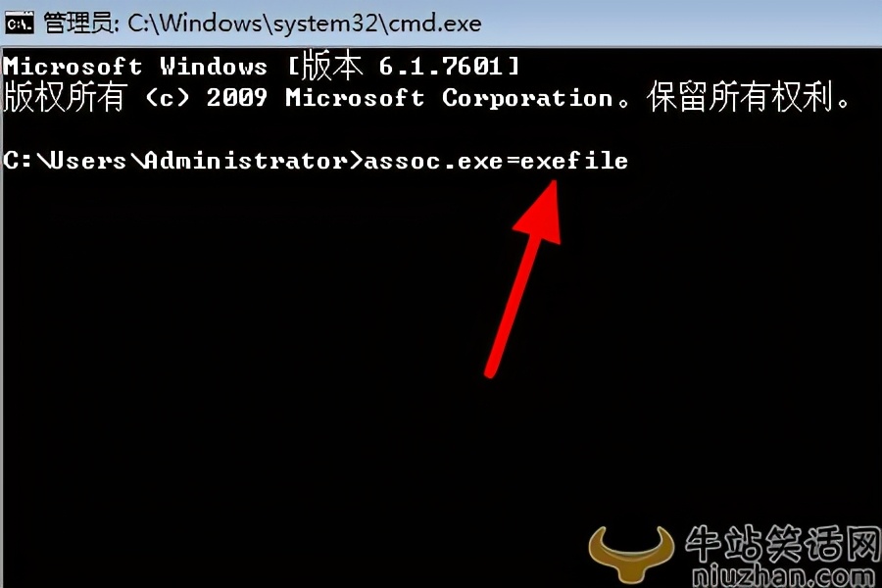Screen dimensions: 882x588
Task: Click the word exefile after the equals sign
Action: [574, 161]
